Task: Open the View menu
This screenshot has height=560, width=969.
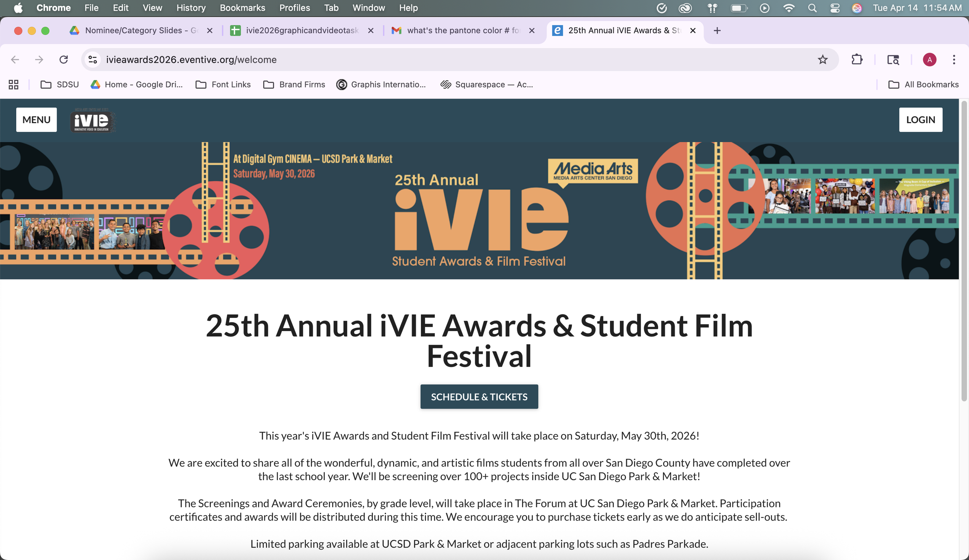Action: click(152, 8)
